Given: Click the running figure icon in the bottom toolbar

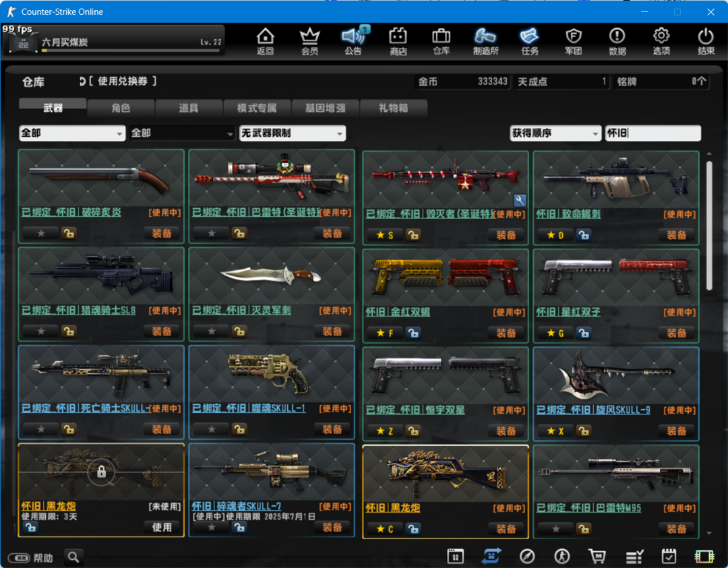Looking at the screenshot, I should click(x=562, y=555).
